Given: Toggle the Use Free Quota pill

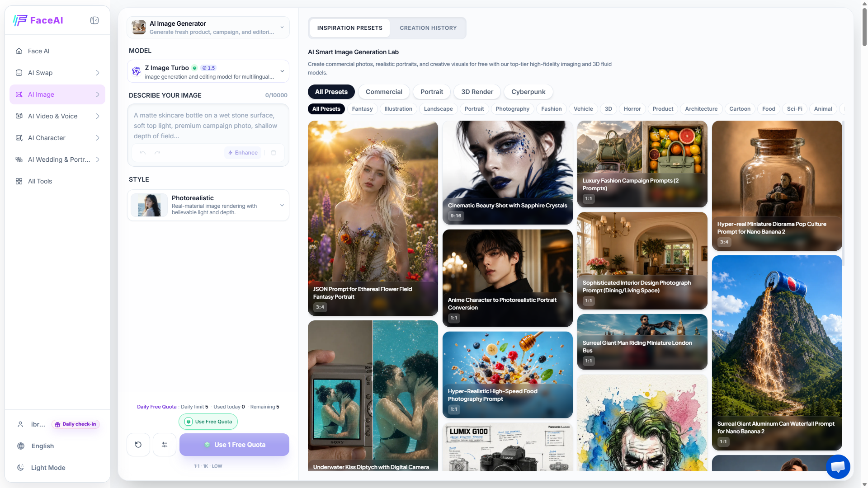Looking at the screenshot, I should click(208, 422).
